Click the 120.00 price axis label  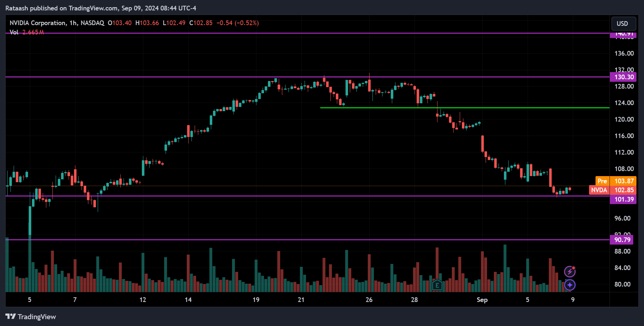[624, 119]
